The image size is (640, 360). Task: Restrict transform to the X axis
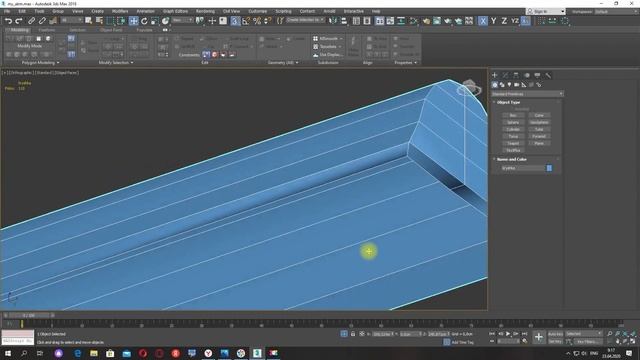click(483, 20)
